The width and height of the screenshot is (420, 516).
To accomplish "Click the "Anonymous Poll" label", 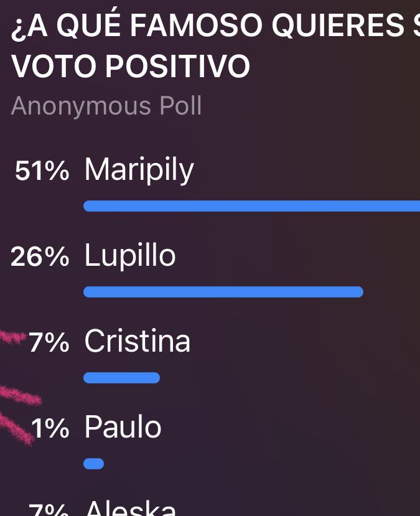I will click(x=106, y=106).
